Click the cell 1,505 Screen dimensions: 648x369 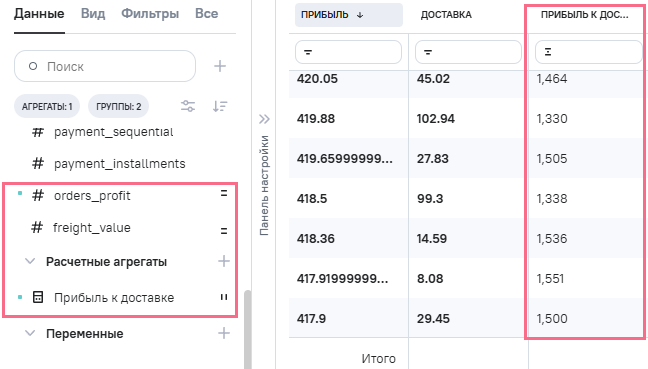pyautogui.click(x=552, y=159)
